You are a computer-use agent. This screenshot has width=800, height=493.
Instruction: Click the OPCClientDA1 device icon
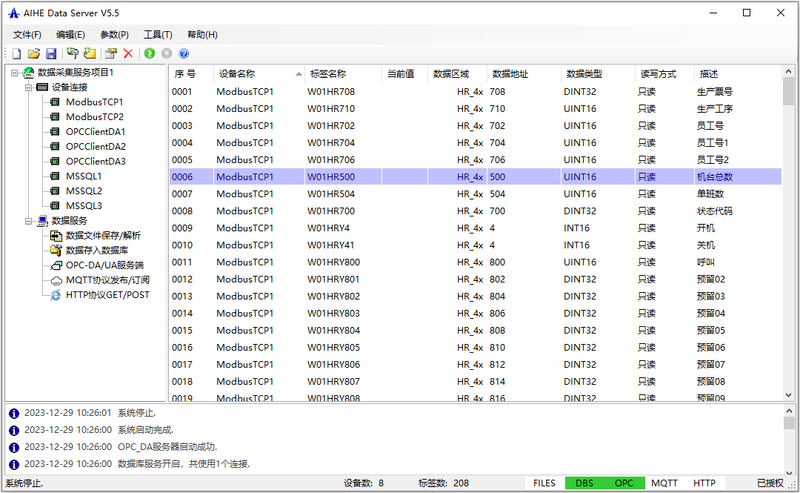coord(55,132)
